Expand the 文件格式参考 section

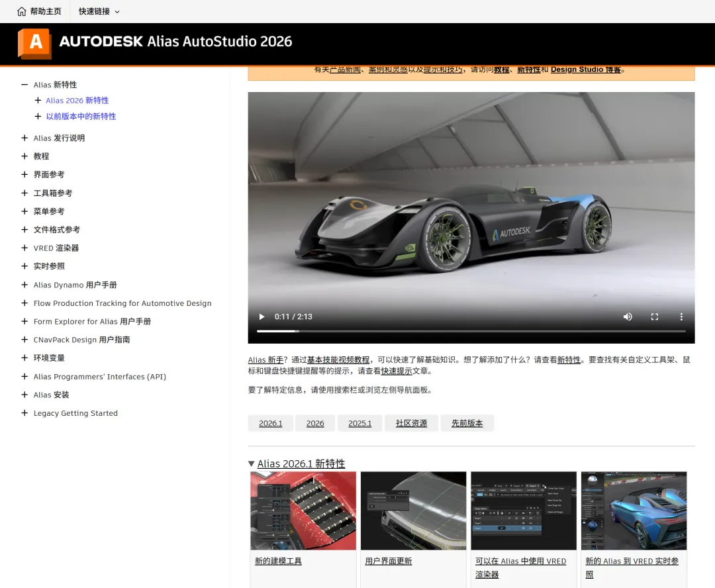[24, 230]
